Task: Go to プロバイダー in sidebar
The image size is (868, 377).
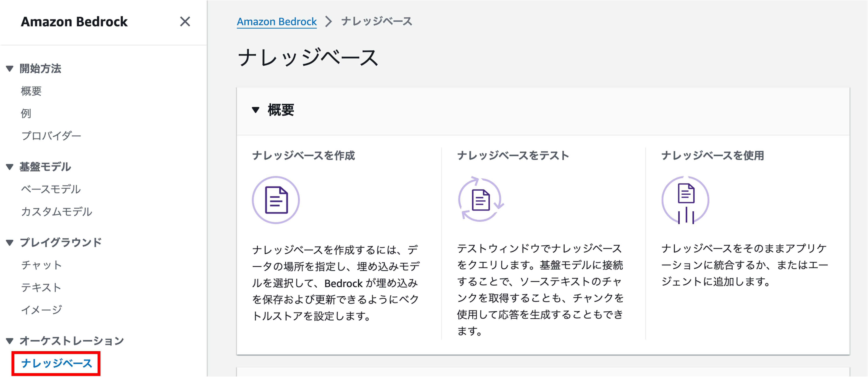Action: pos(51,136)
